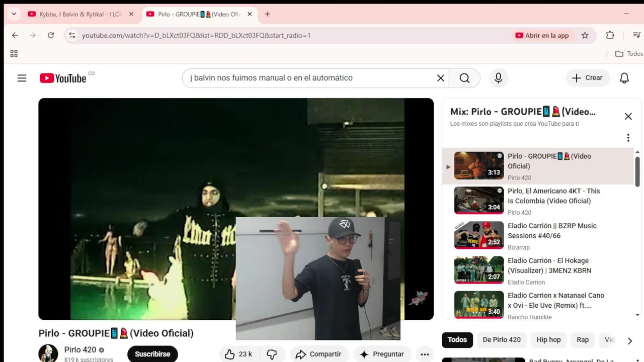644x362 pixels.
Task: Start voice search with microphone
Action: click(x=498, y=78)
